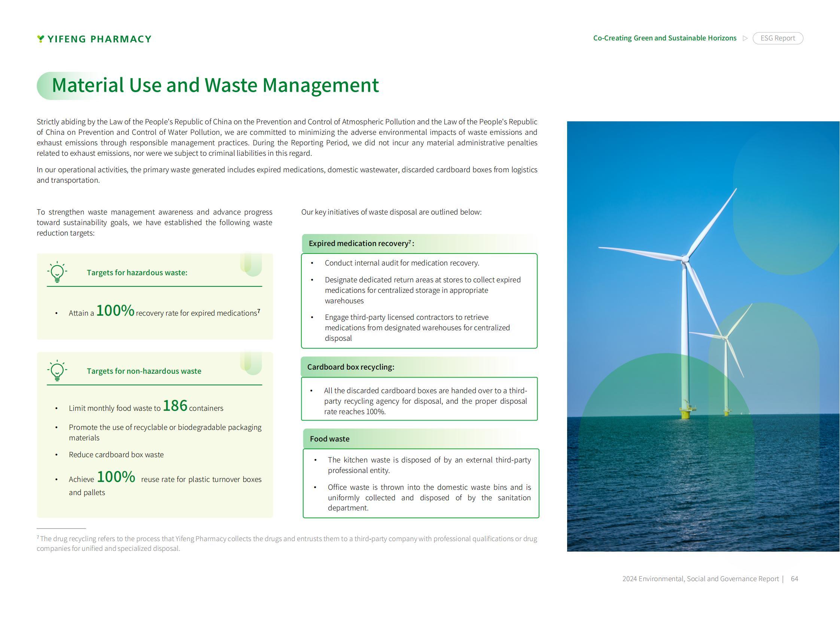This screenshot has width=840, height=619.
Task: Click the ESG Report pill button
Action: [777, 38]
